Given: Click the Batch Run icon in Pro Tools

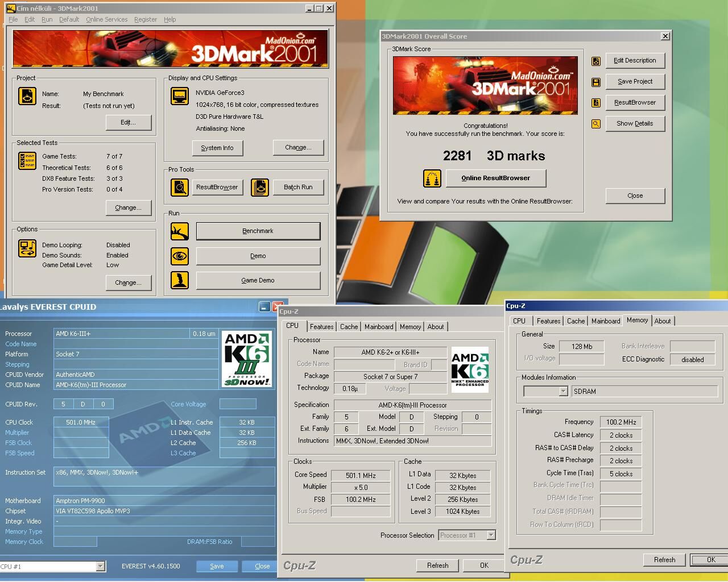Looking at the screenshot, I should [x=260, y=187].
